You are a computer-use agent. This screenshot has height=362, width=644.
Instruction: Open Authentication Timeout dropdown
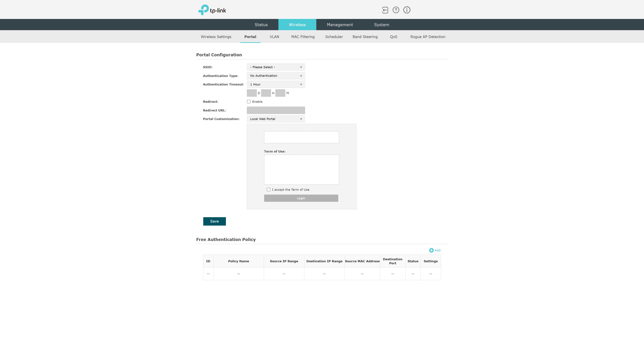click(276, 84)
